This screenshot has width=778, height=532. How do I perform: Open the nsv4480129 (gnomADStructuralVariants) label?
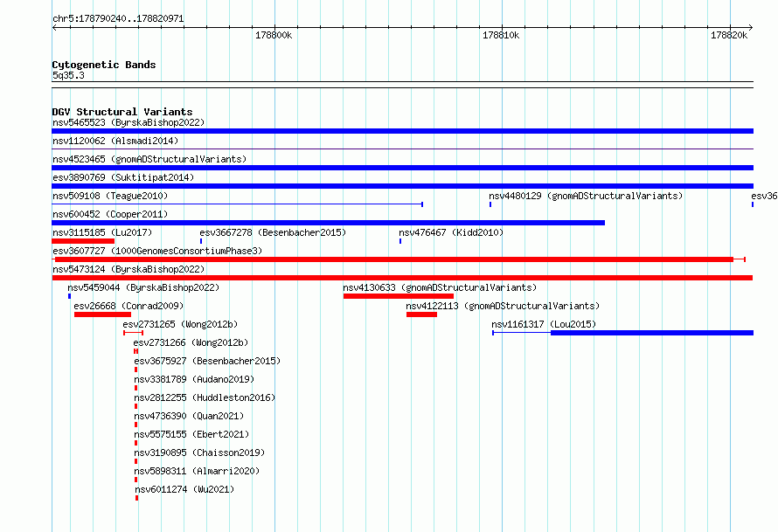pyautogui.click(x=586, y=196)
